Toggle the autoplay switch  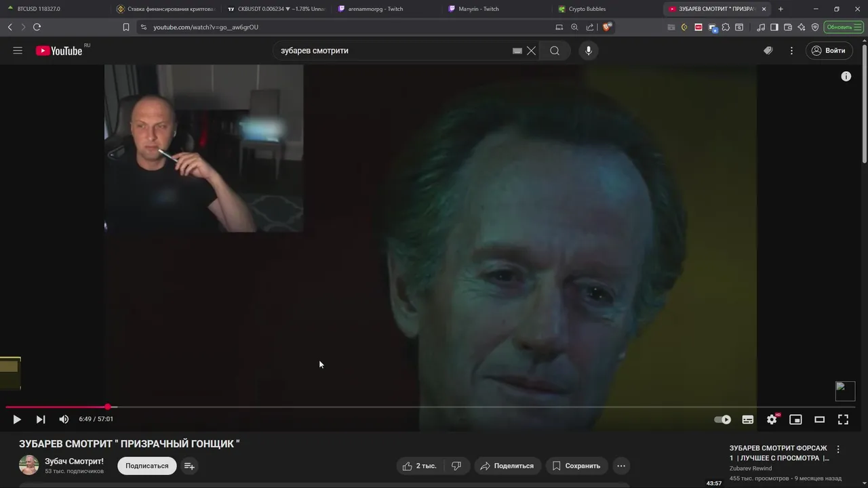pos(723,420)
